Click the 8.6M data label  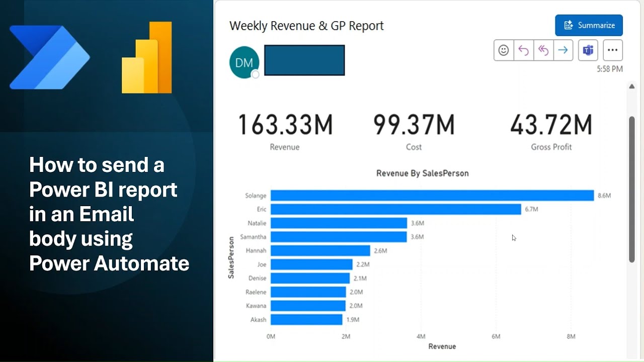[x=604, y=196]
